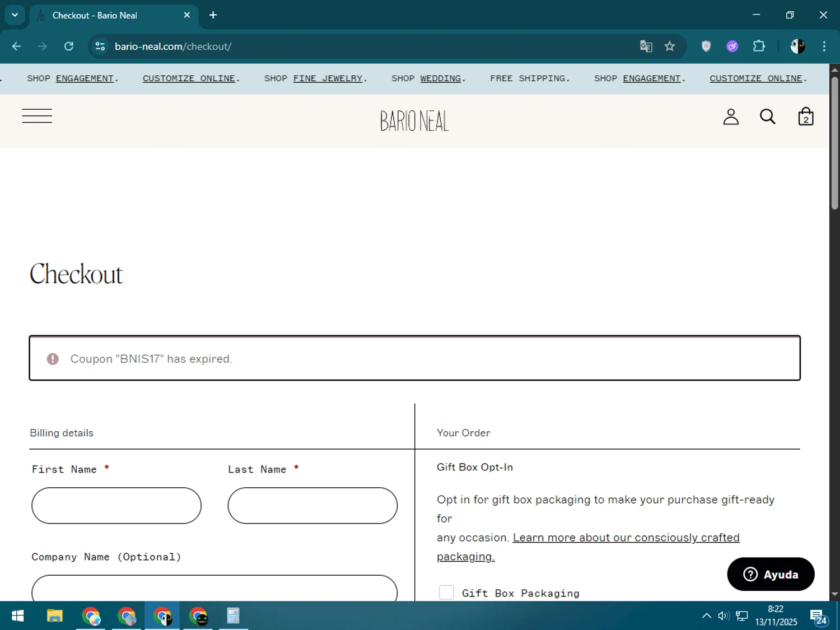The width and height of the screenshot is (840, 630).
Task: Open the Calculator taskbar app
Action: [233, 616]
